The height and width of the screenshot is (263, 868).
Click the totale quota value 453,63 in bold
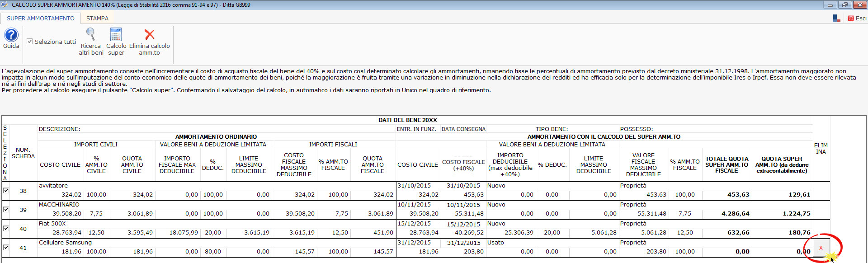point(738,195)
